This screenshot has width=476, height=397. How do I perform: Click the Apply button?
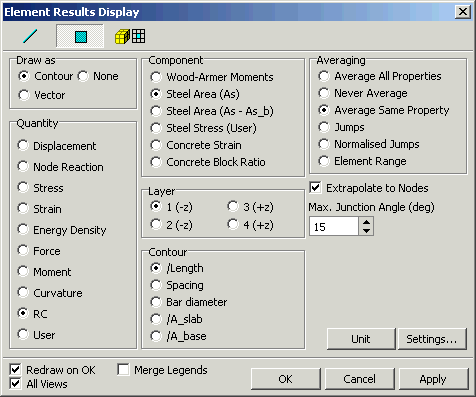point(433,379)
